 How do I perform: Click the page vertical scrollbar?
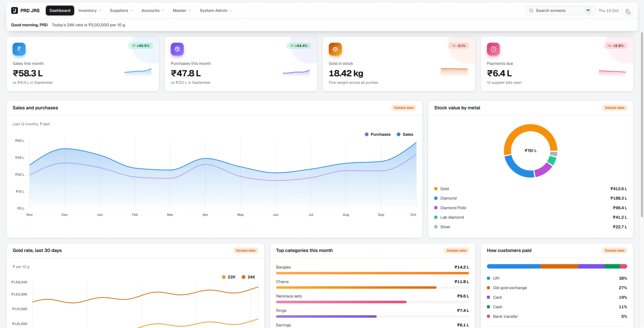coord(642,125)
